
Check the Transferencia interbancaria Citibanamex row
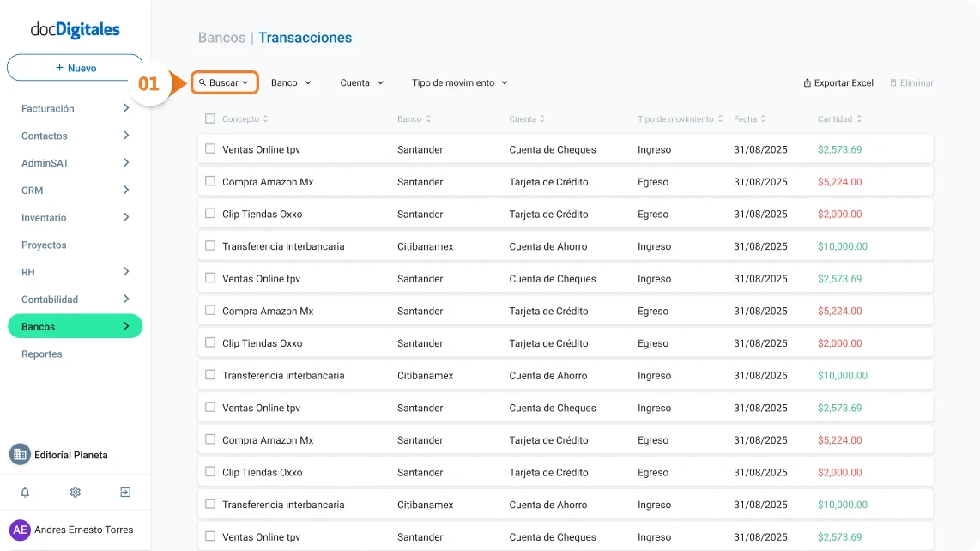pyautogui.click(x=209, y=246)
